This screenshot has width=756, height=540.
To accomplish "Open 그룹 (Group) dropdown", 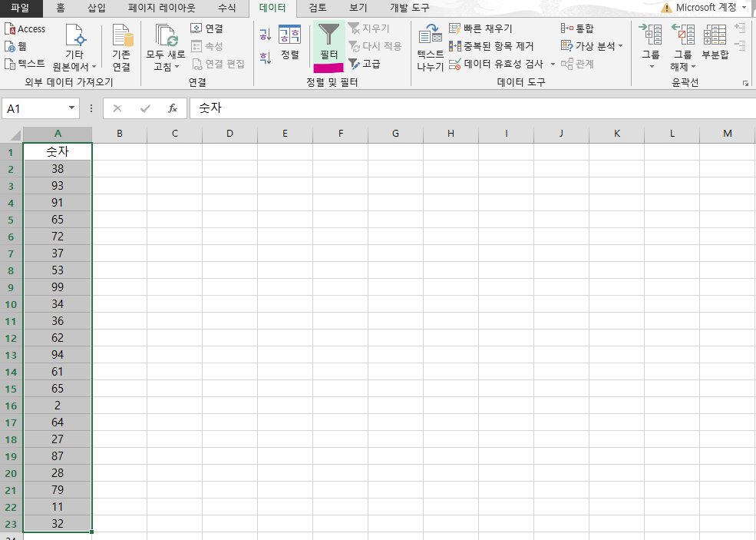I will pos(651,46).
